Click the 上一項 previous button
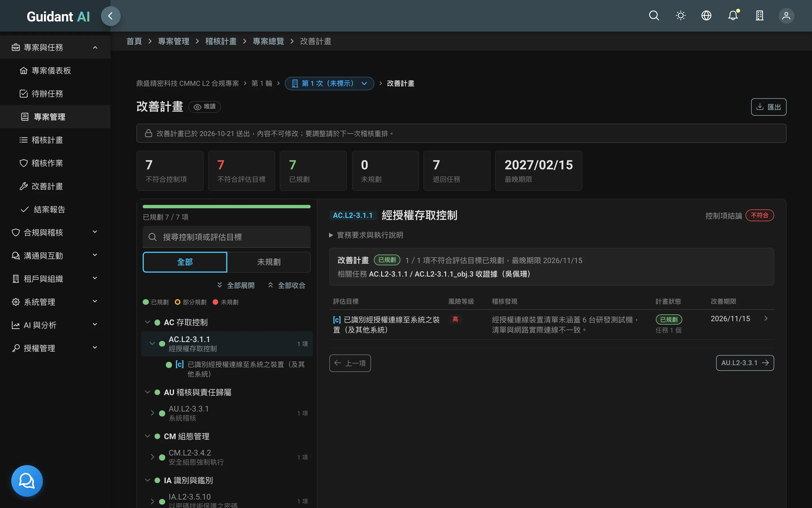812x508 pixels. [350, 363]
